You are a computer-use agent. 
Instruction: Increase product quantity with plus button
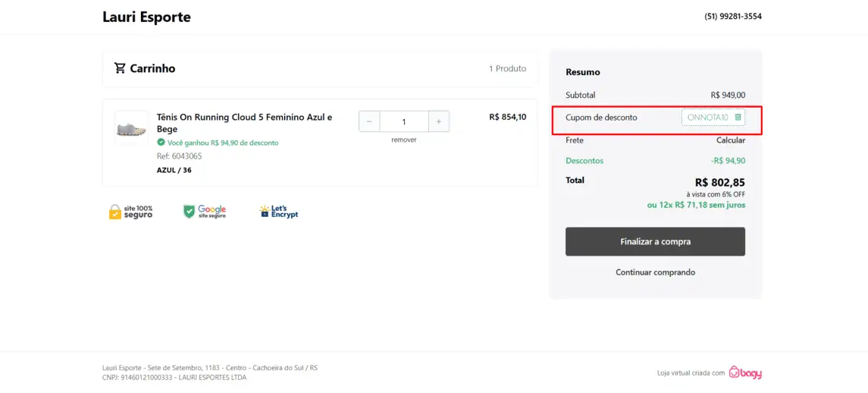(x=438, y=121)
